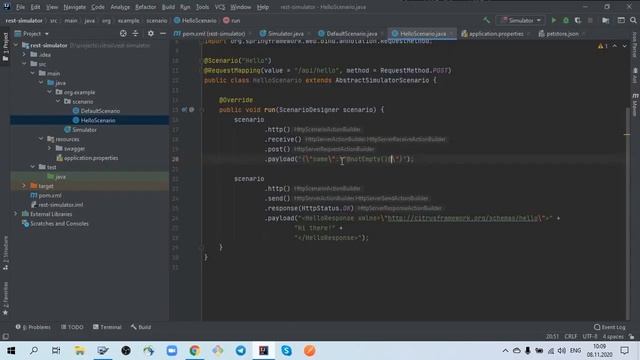This screenshot has width=640, height=360.
Task: Go to the next highlighted problem with the down arrow
Action: click(x=624, y=46)
